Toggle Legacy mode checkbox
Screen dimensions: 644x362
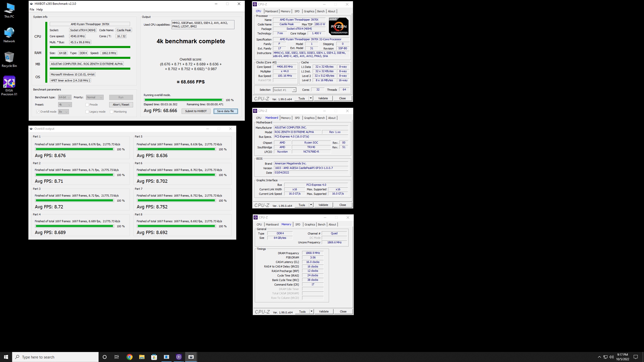87,112
